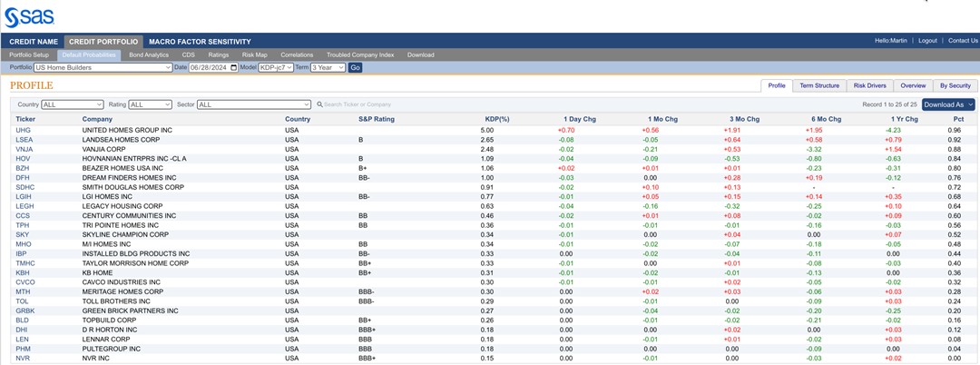980x365 pixels.
Task: Click the Contact Us link
Action: click(963, 41)
